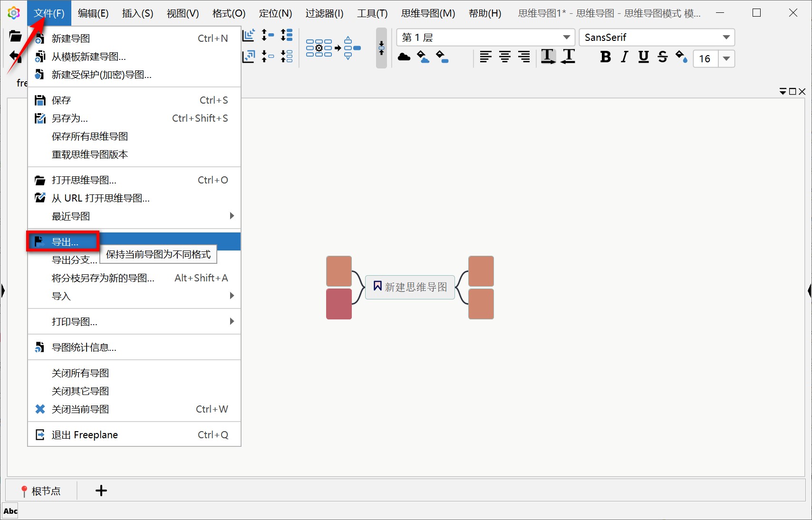Choose 打开思维导图

tap(135, 180)
